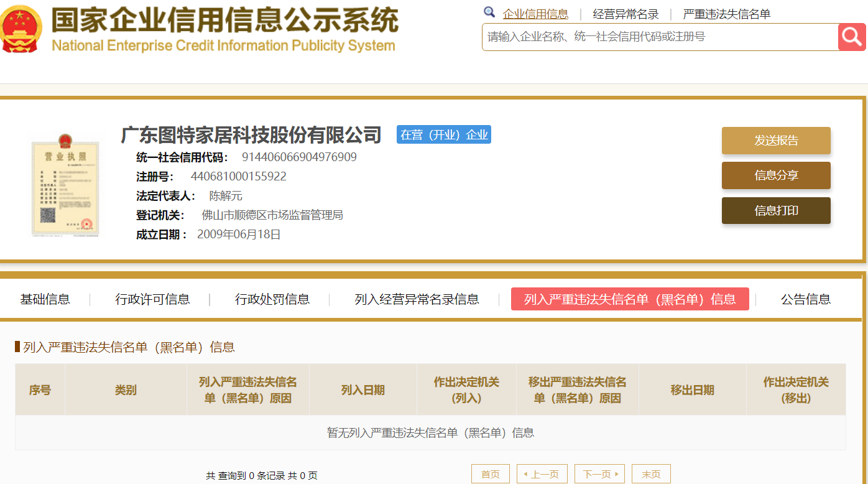Click the 列入严重违法失信名单（黑名单）原因 column header
The height and width of the screenshot is (484, 868).
[x=248, y=390]
